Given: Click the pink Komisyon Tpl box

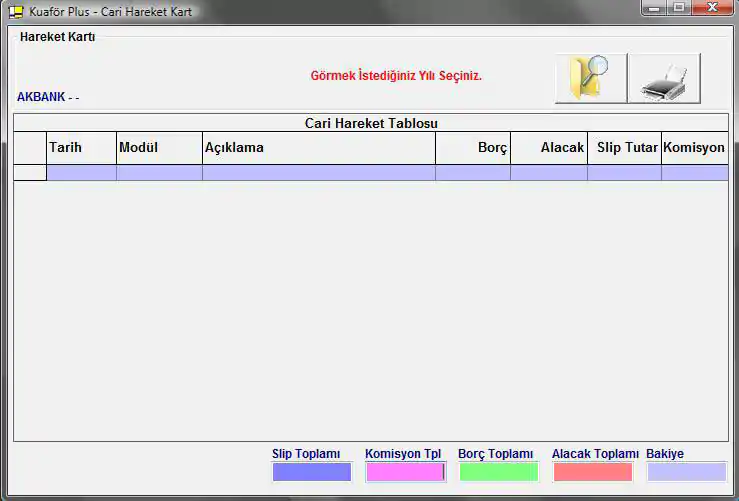Looking at the screenshot, I should click(405, 472).
